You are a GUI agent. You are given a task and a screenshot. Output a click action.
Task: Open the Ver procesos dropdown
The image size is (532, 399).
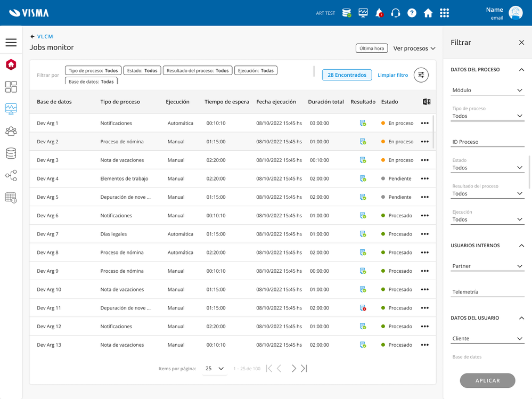[414, 48]
